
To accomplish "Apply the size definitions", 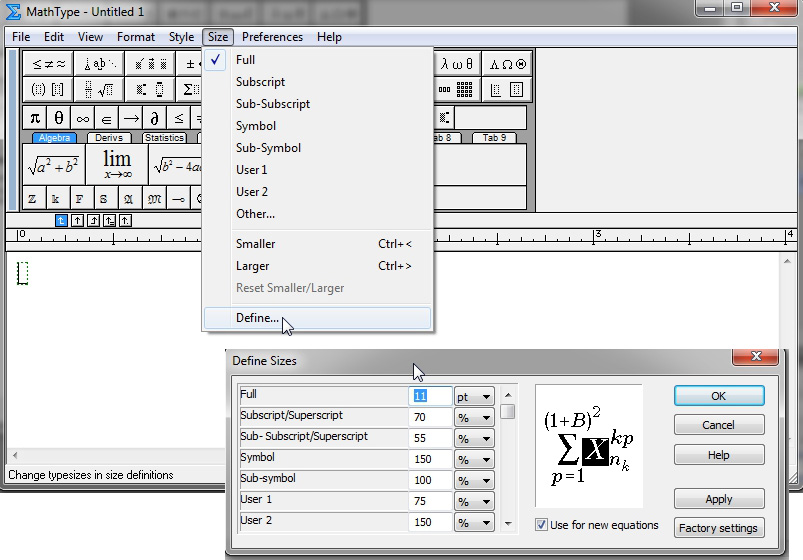I will coord(719,499).
